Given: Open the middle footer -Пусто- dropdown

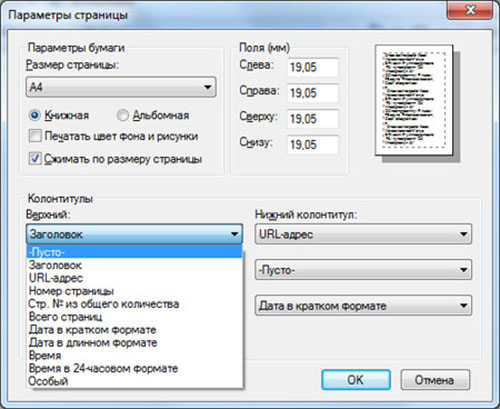Looking at the screenshot, I should coord(363,270).
